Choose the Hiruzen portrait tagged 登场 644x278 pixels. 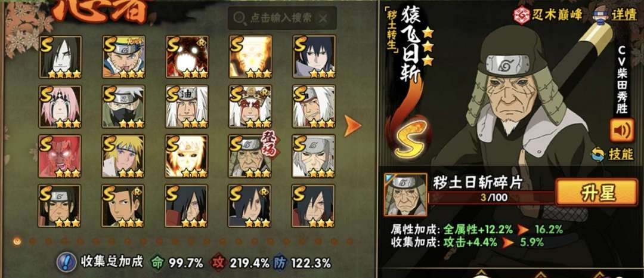250,156
